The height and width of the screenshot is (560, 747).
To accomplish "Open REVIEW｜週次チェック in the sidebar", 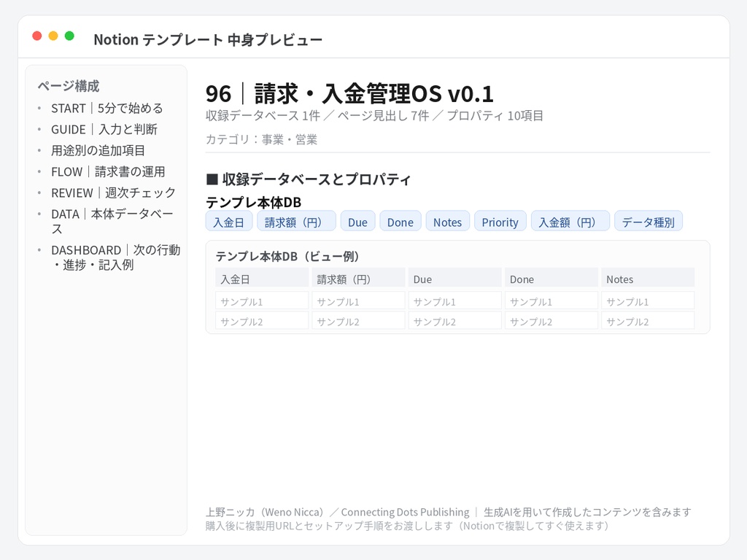I will tap(113, 192).
